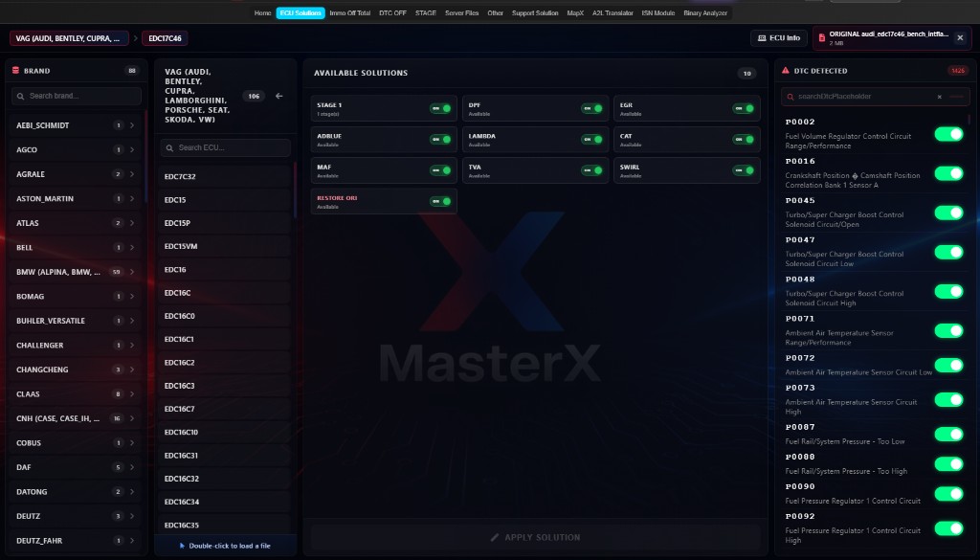This screenshot has width=980, height=560.
Task: Close the loaded ORIGINAL file chip
Action: [960, 38]
